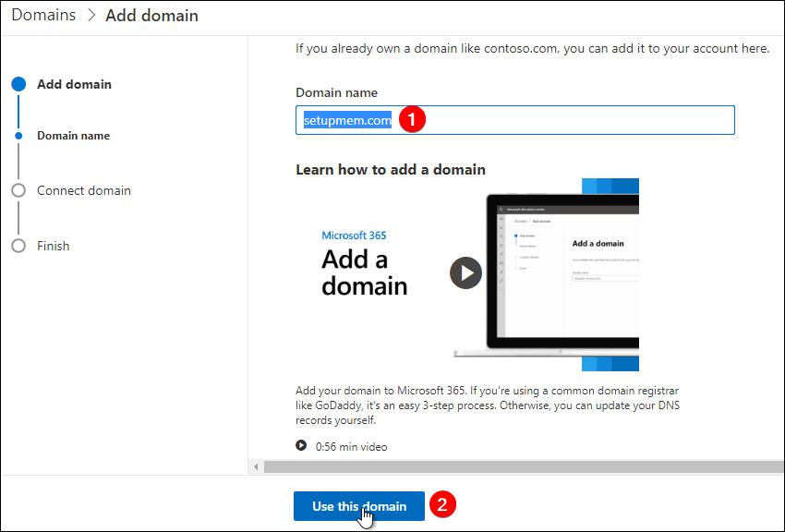Image resolution: width=785 pixels, height=532 pixels.
Task: Click the 'Domain name' field label
Action: pos(336,92)
